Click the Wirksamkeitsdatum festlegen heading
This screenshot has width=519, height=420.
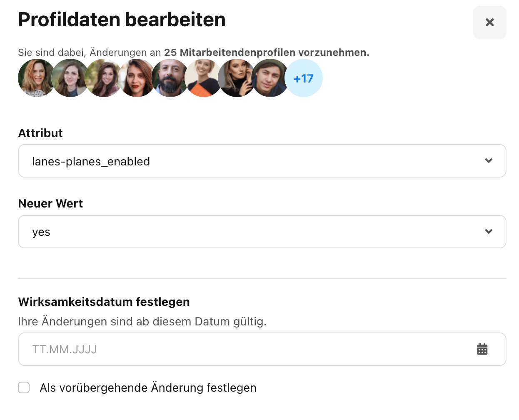[104, 302]
